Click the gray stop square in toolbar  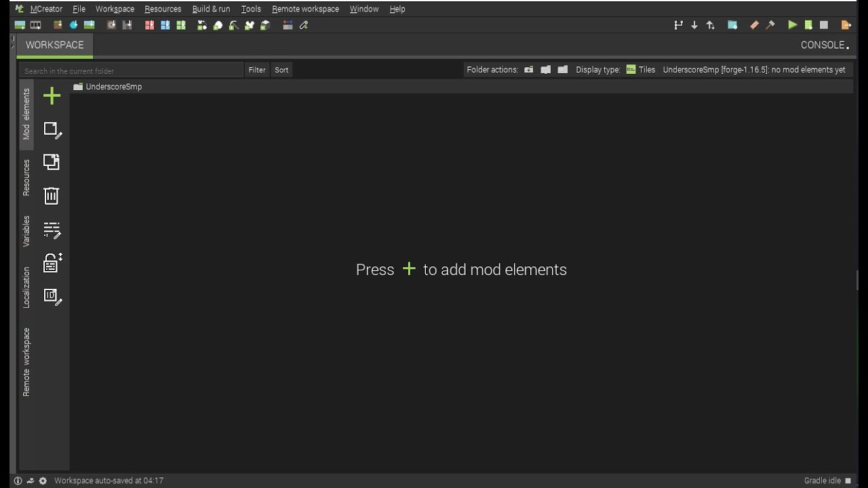824,25
